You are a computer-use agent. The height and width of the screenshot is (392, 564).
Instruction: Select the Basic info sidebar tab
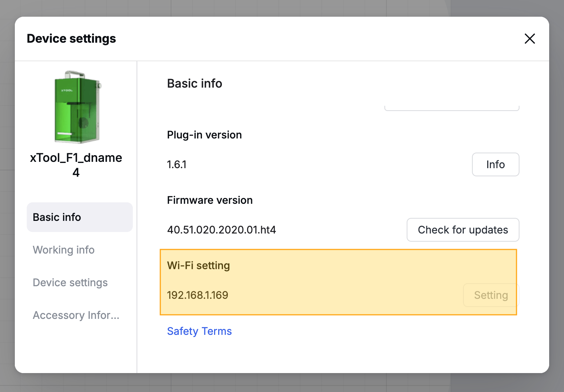tap(80, 217)
